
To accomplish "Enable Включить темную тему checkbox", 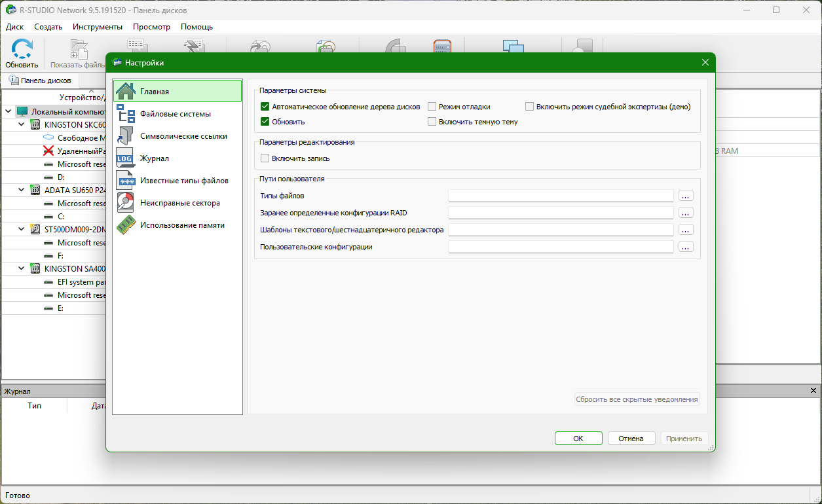I will (432, 122).
